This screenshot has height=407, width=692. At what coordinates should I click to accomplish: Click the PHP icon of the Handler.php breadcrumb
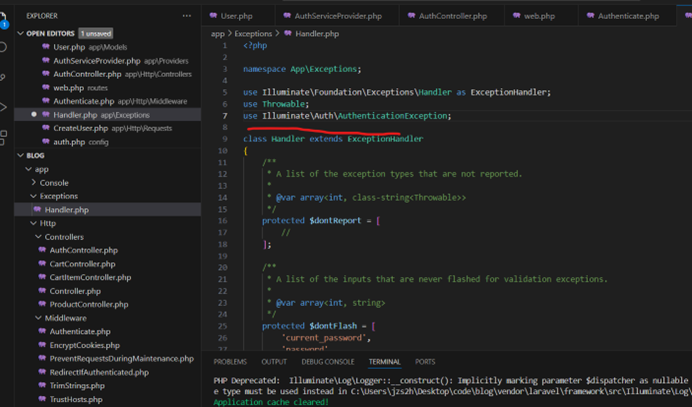pyautogui.click(x=288, y=33)
